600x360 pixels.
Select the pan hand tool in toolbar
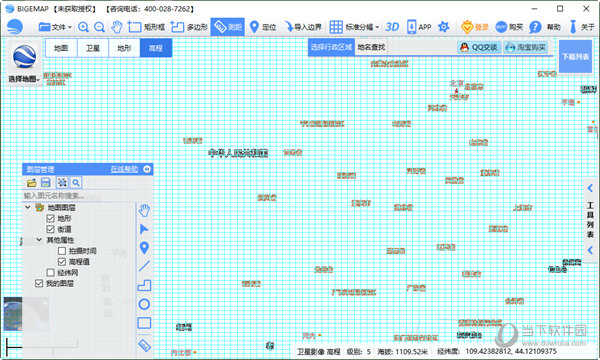click(x=117, y=27)
